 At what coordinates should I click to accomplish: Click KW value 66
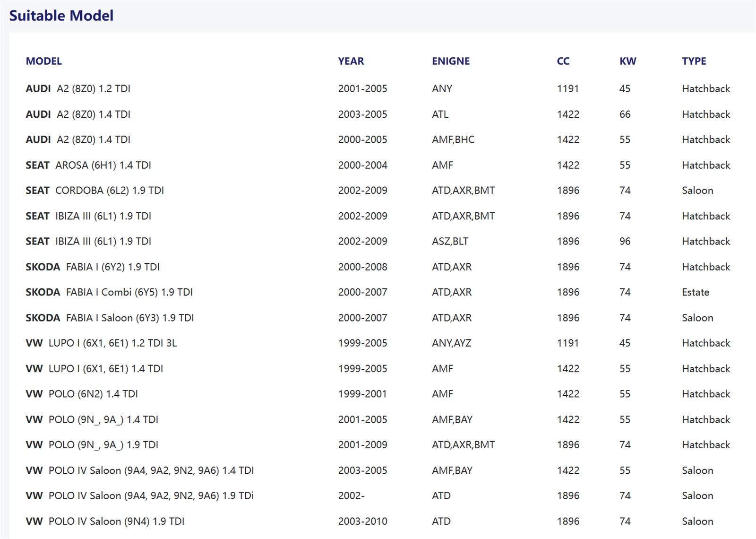625,114
